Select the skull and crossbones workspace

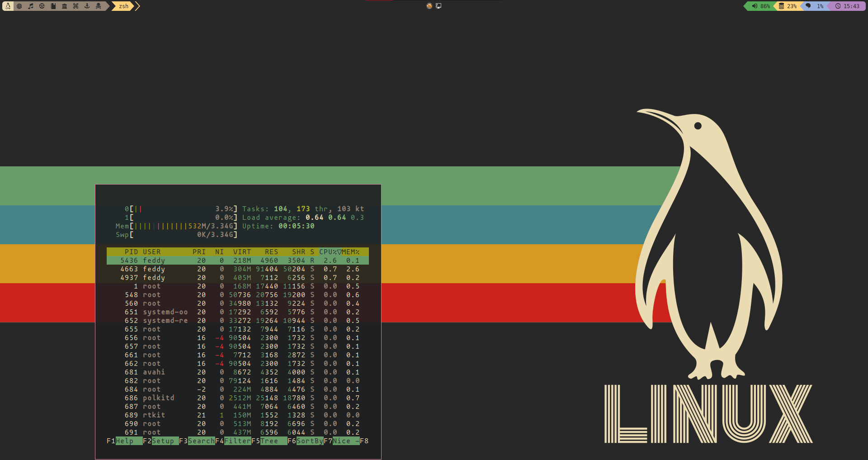pos(99,6)
